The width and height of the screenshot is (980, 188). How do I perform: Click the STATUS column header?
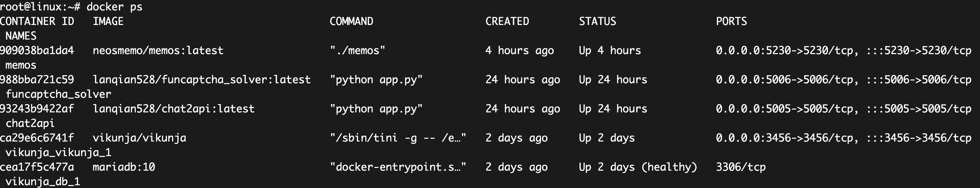(x=597, y=22)
